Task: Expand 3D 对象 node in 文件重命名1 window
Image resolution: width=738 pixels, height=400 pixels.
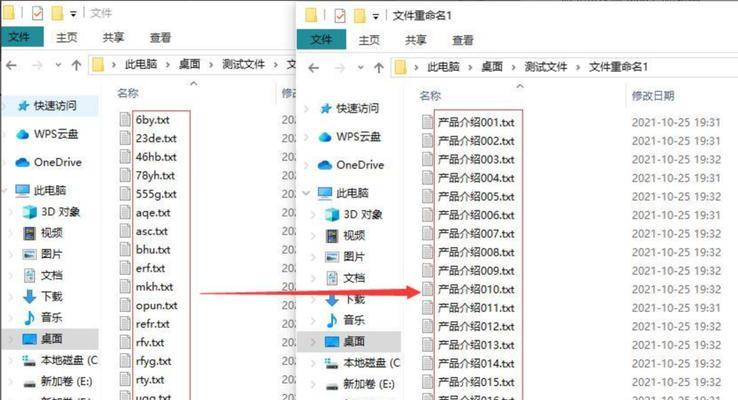Action: (x=313, y=215)
